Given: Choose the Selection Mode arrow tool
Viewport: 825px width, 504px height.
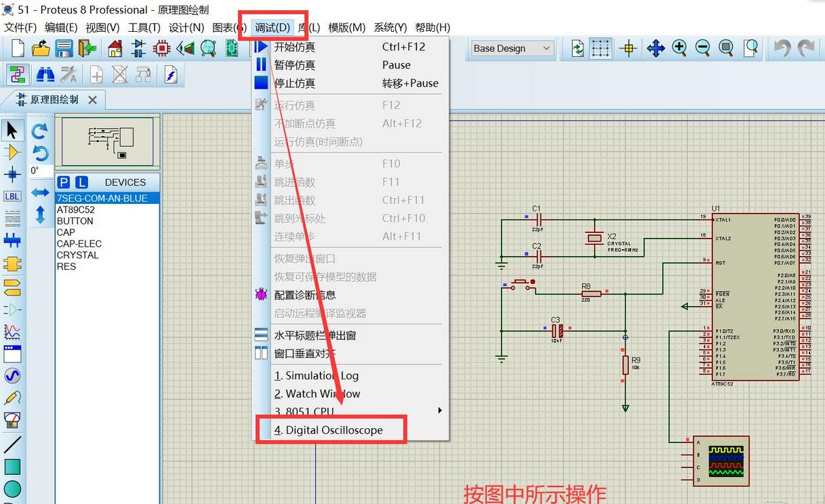Looking at the screenshot, I should (12, 130).
